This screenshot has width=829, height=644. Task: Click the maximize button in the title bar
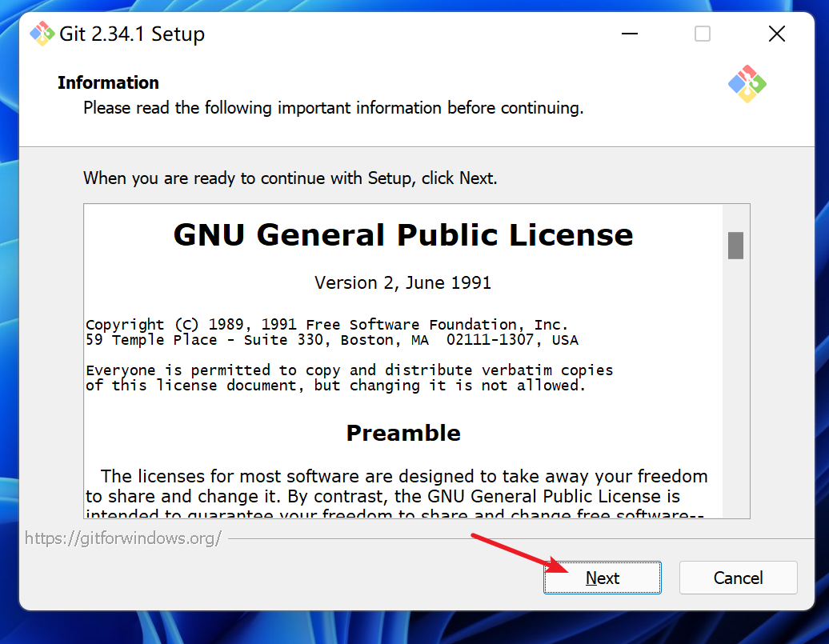[x=702, y=34]
